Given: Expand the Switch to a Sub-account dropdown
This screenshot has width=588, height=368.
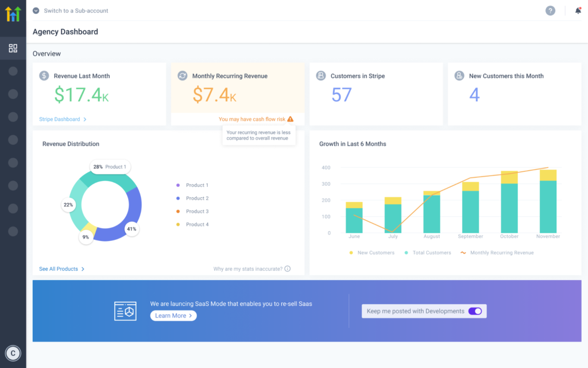Looking at the screenshot, I should click(x=36, y=11).
